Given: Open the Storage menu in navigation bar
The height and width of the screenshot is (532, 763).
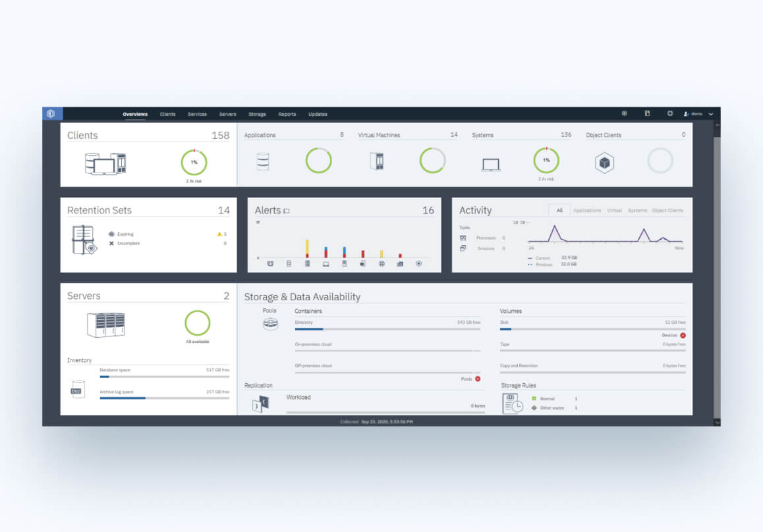Looking at the screenshot, I should click(x=257, y=115).
